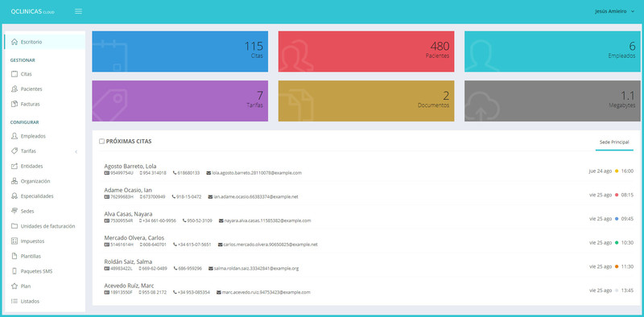Open the Especialidades icon in sidebar

point(14,196)
